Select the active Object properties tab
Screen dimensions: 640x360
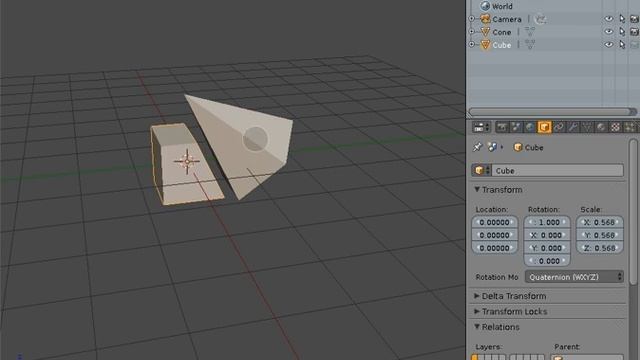click(544, 127)
